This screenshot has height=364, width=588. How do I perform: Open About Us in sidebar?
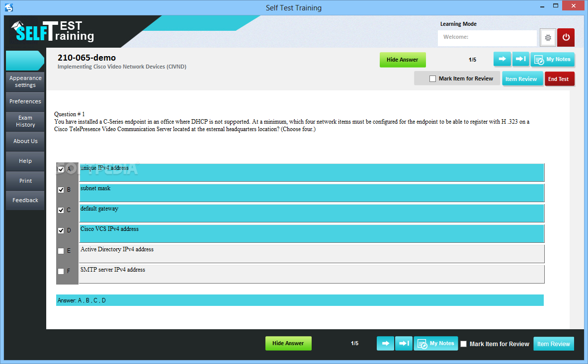click(x=25, y=141)
